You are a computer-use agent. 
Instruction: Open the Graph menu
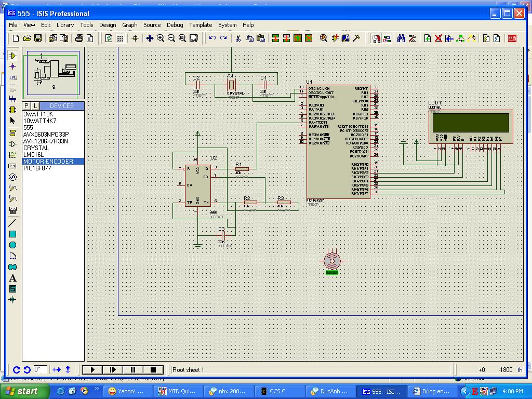(x=129, y=25)
